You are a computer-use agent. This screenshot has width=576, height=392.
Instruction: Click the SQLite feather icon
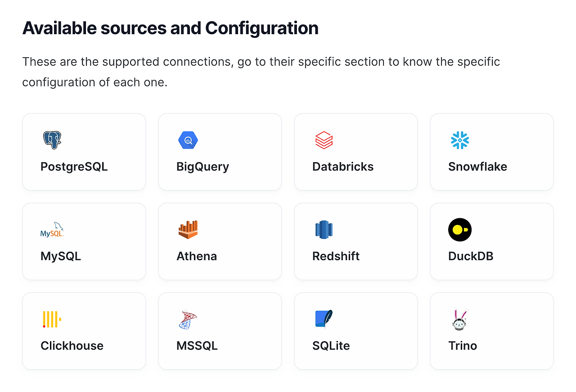[324, 319]
